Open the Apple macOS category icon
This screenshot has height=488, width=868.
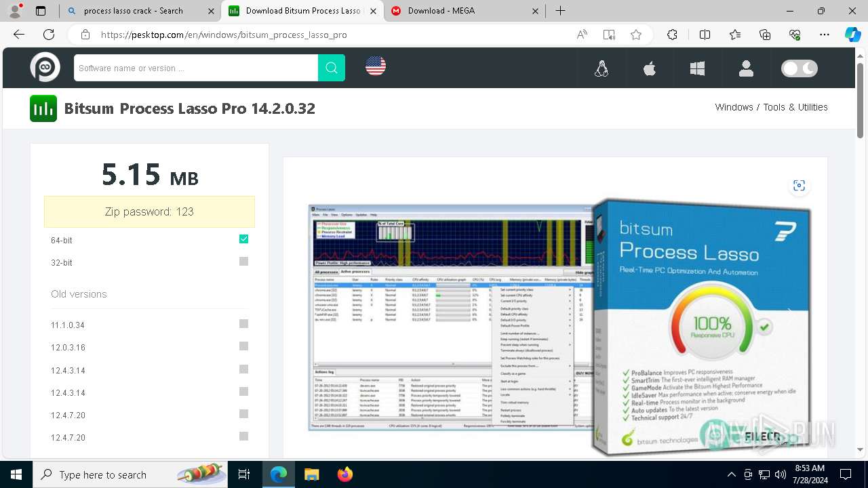pos(650,68)
